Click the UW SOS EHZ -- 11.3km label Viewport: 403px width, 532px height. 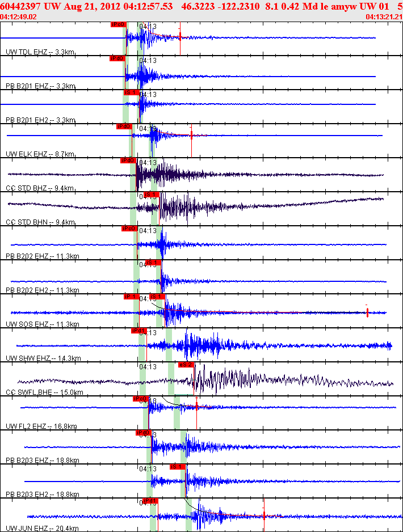coord(43,324)
